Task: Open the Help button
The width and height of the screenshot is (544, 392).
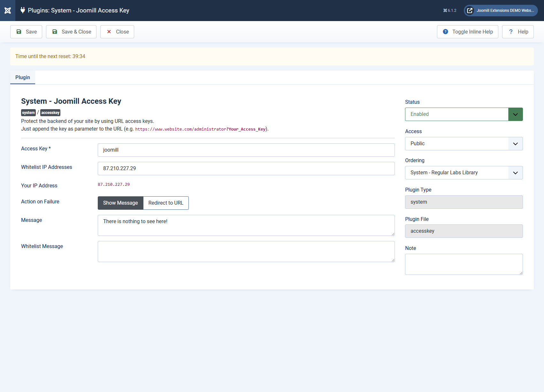Action: (x=518, y=32)
